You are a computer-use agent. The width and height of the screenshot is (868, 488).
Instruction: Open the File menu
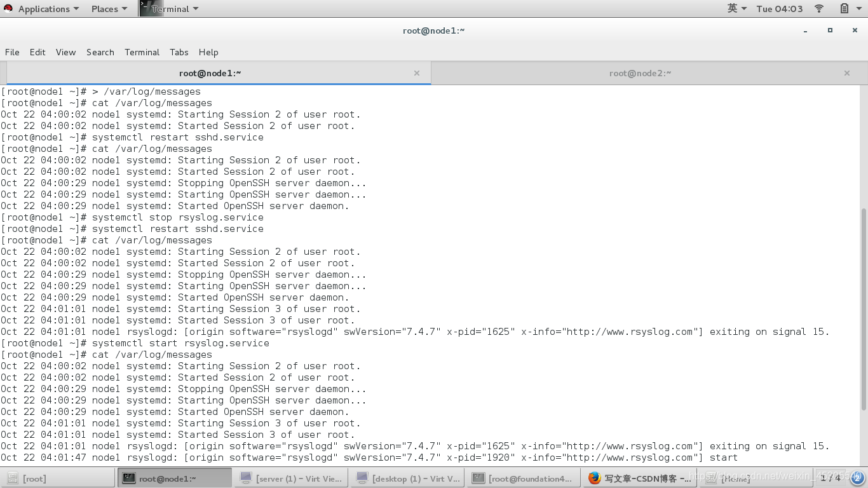pos(12,52)
